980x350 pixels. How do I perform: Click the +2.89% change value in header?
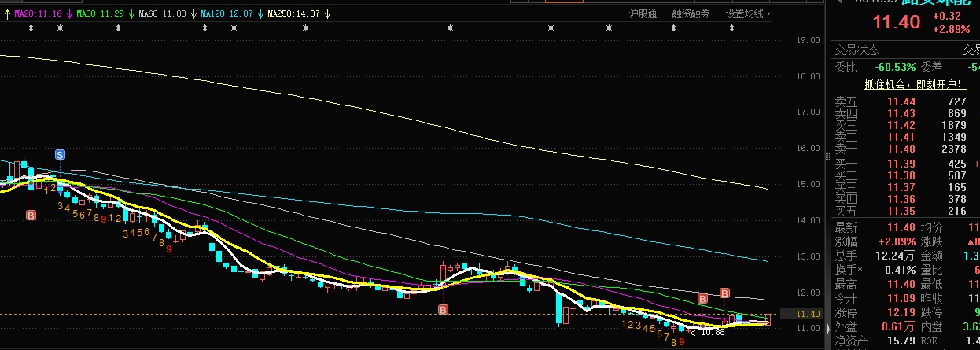point(950,29)
